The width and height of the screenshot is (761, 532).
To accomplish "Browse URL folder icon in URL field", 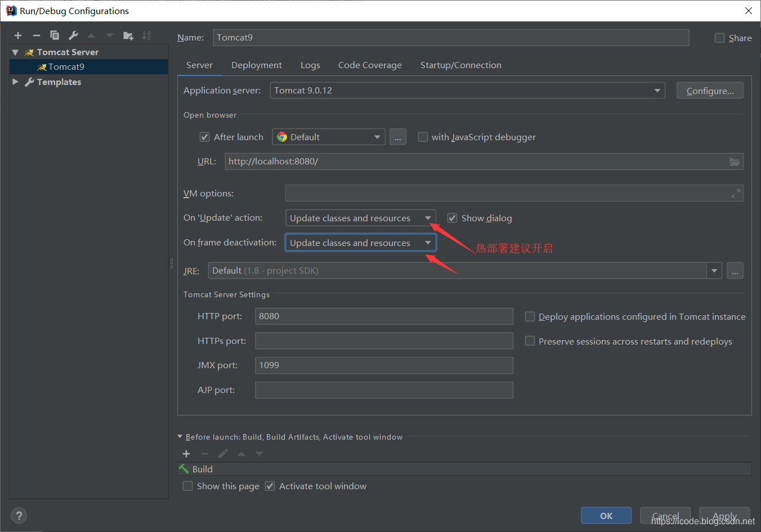I will 734,162.
